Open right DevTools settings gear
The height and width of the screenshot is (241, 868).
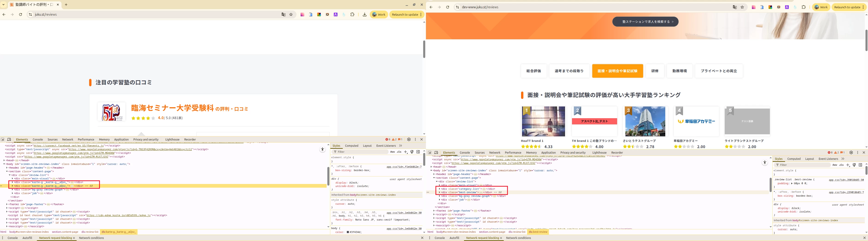[851, 152]
